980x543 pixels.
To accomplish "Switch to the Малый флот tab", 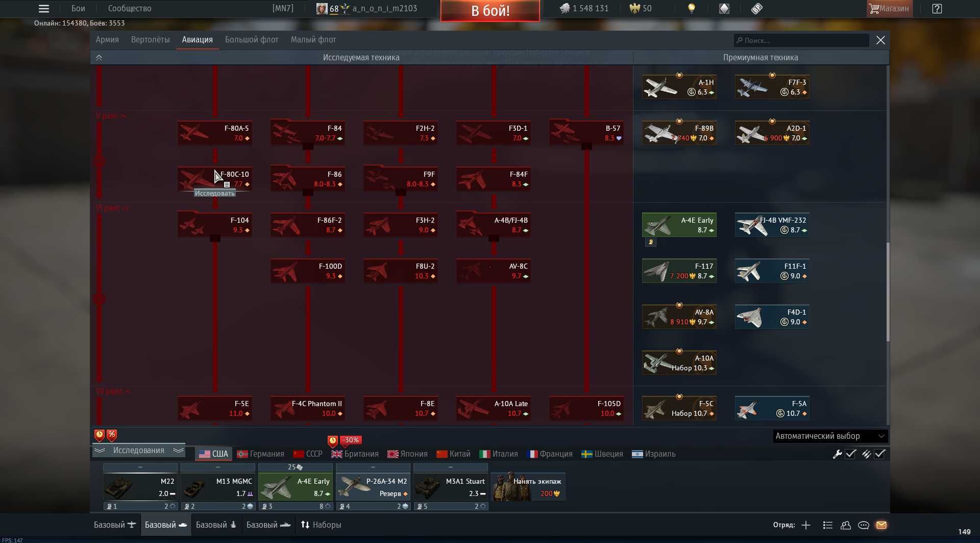I will 313,40.
